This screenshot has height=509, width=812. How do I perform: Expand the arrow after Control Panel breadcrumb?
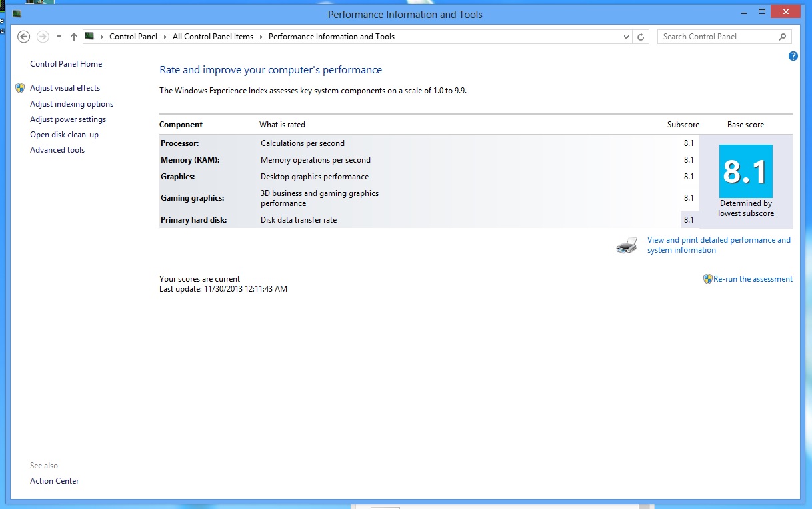tap(165, 37)
